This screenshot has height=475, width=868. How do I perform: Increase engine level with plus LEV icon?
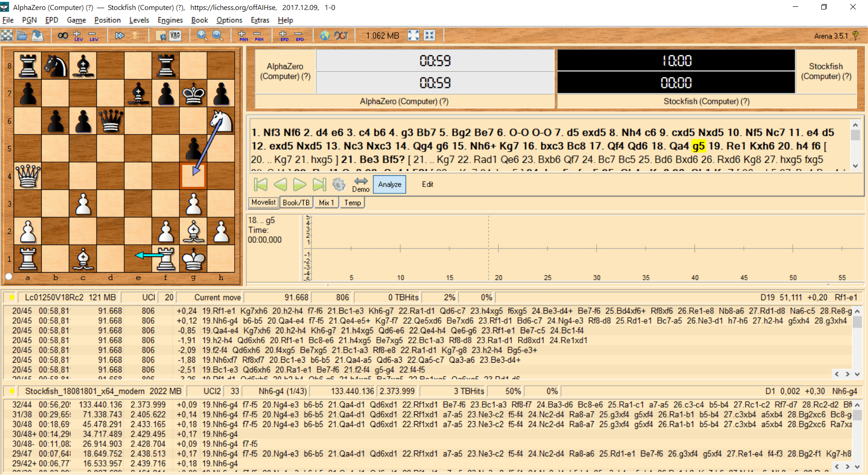tap(78, 35)
